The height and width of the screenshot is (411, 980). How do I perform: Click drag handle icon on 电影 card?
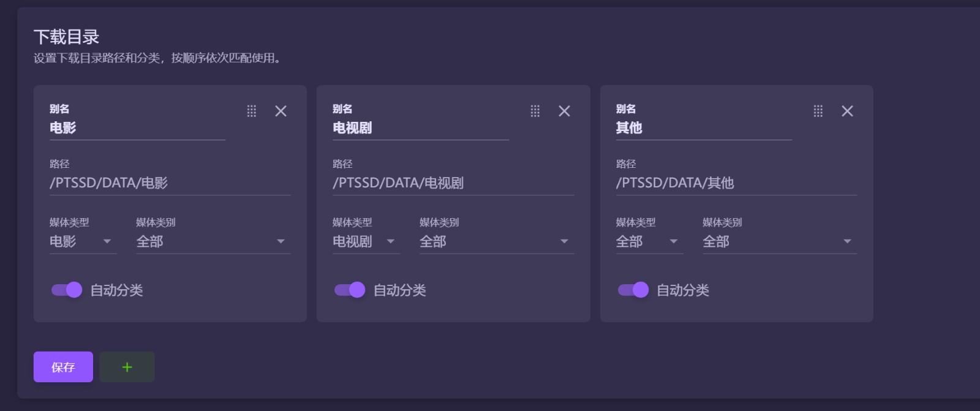[252, 111]
